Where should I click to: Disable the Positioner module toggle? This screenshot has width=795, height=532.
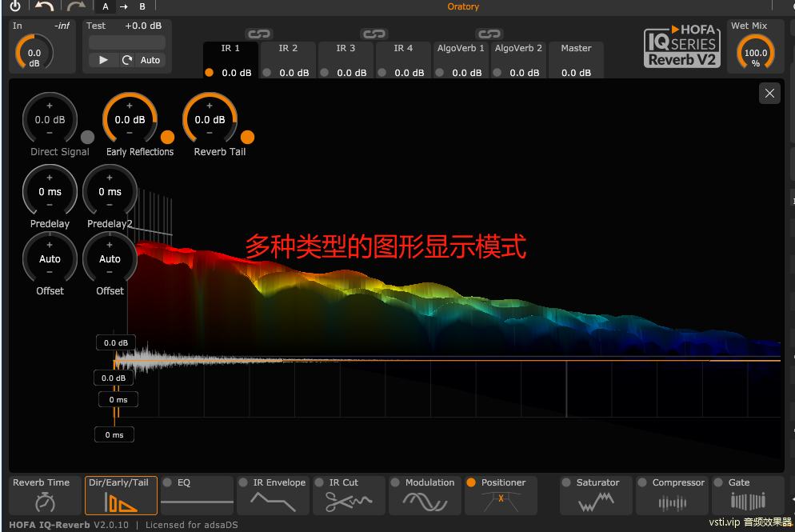(471, 482)
